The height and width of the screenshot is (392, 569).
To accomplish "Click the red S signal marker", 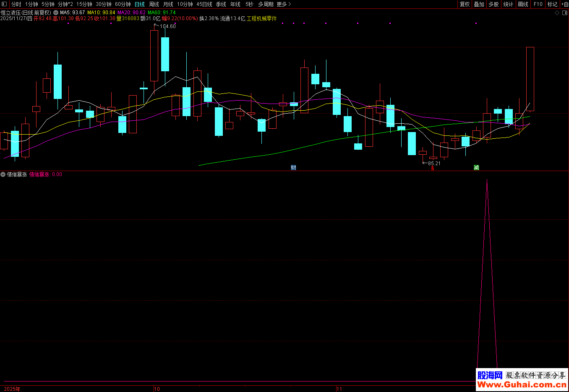I will [432, 169].
